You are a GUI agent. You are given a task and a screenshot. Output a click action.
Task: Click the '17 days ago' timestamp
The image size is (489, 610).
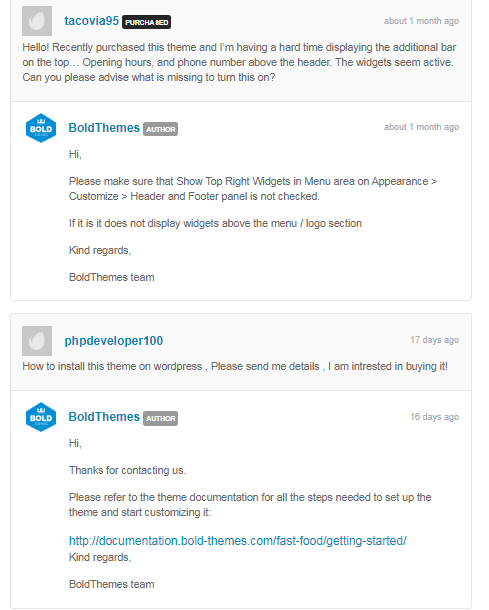click(435, 340)
